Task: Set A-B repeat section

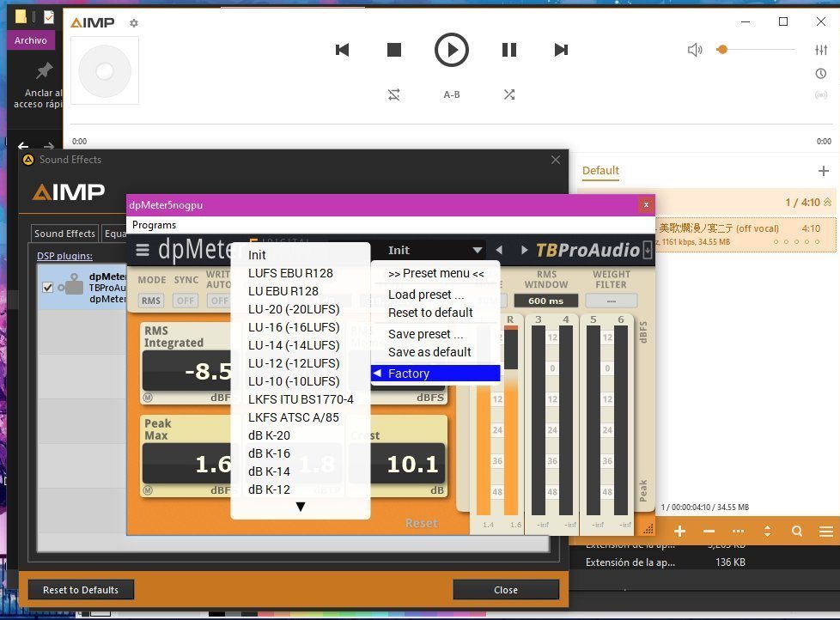Action: [x=451, y=94]
